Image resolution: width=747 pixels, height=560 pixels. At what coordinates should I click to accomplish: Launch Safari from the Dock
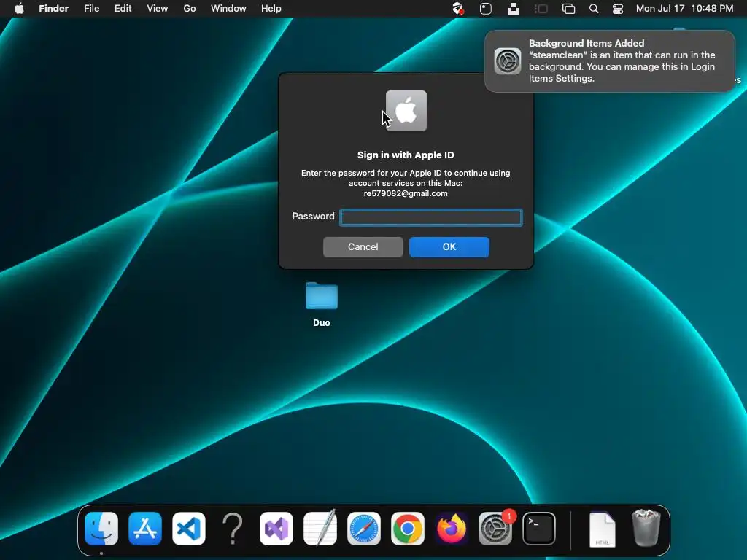click(364, 529)
